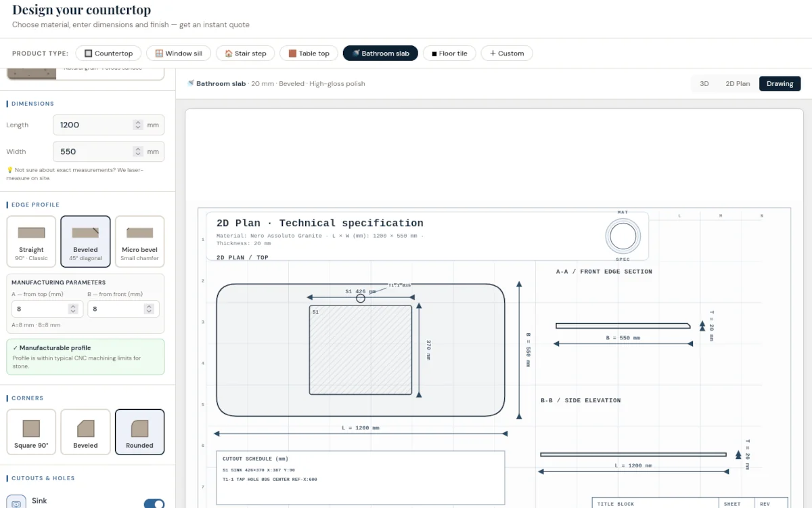This screenshot has width=812, height=508.
Task: Click the plus icon on Custom
Action: 493,54
